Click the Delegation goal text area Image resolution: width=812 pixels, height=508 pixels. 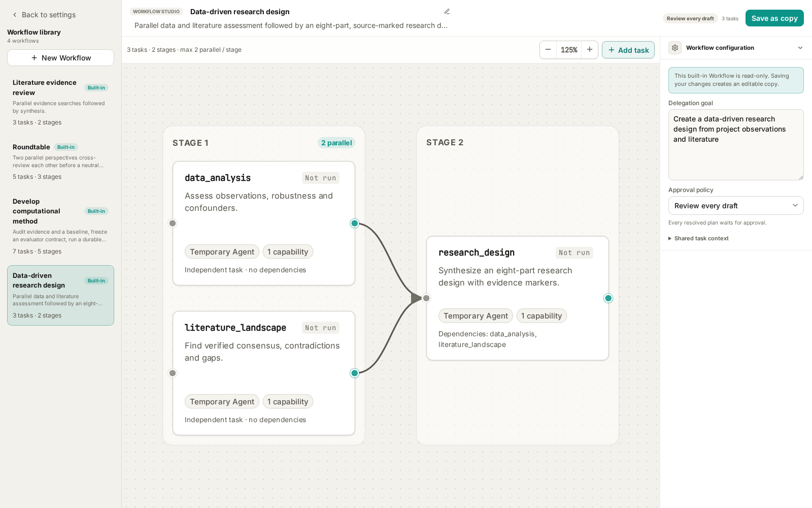tap(736, 145)
